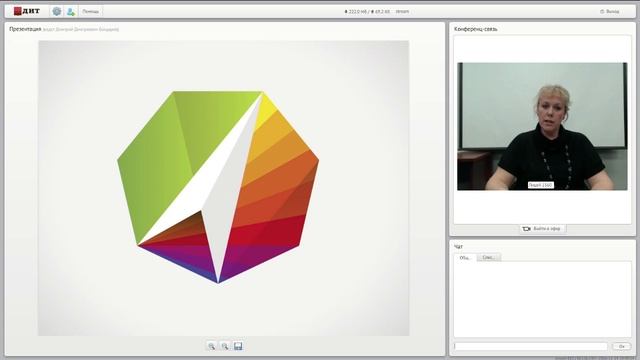Screen dimensions: 640x360
Task: Click the add user icon in the header
Action: (71, 11)
